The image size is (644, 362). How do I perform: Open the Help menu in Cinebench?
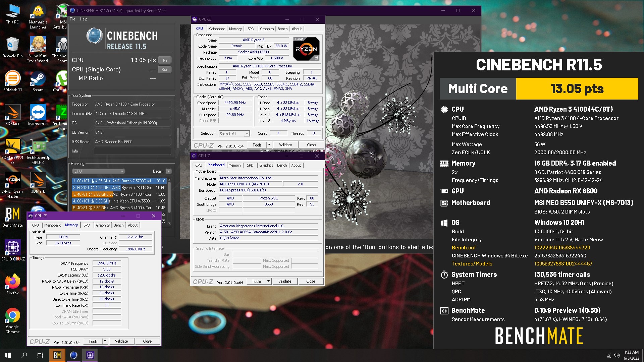click(x=84, y=19)
